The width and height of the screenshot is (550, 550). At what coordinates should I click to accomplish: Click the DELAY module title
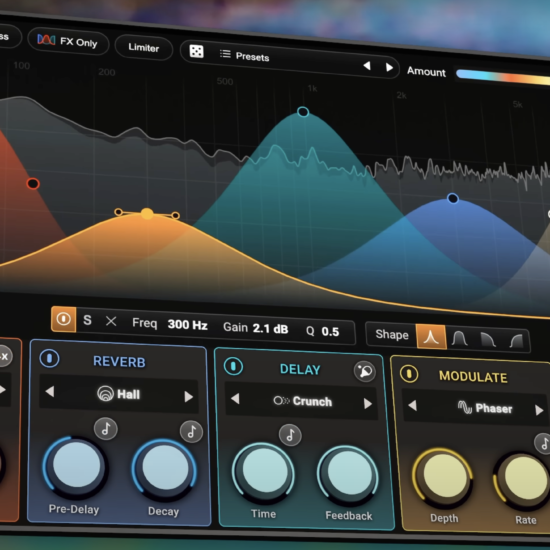point(300,369)
